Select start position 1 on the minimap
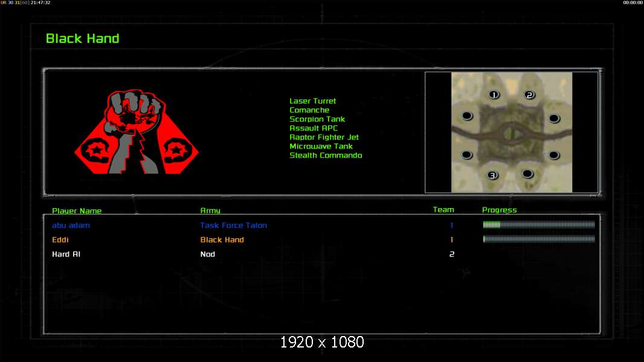Image resolution: width=644 pixels, height=362 pixels. point(494,95)
